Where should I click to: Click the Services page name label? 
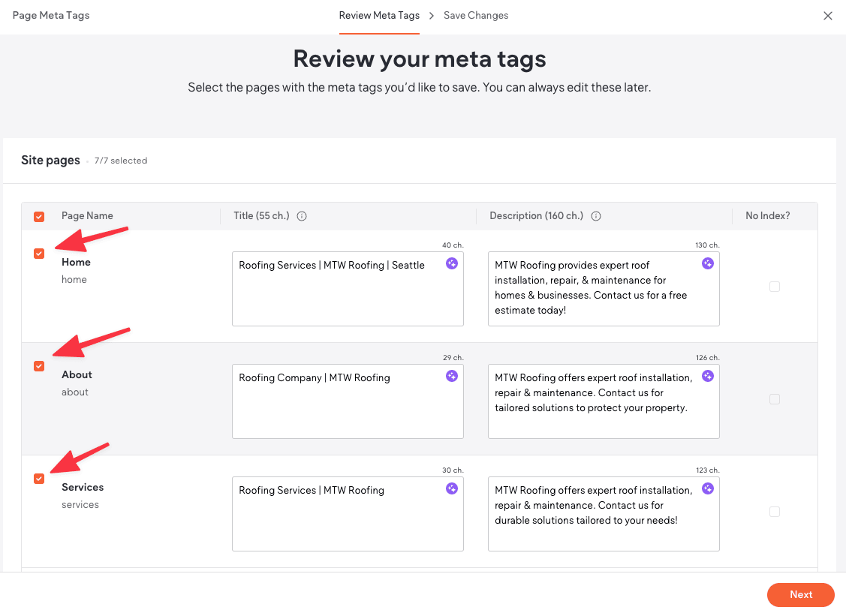click(83, 487)
